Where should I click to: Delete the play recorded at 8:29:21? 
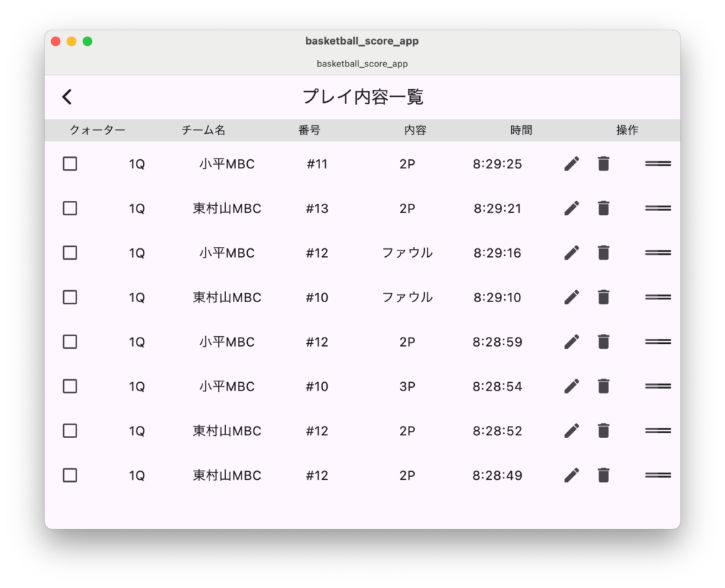(603, 208)
